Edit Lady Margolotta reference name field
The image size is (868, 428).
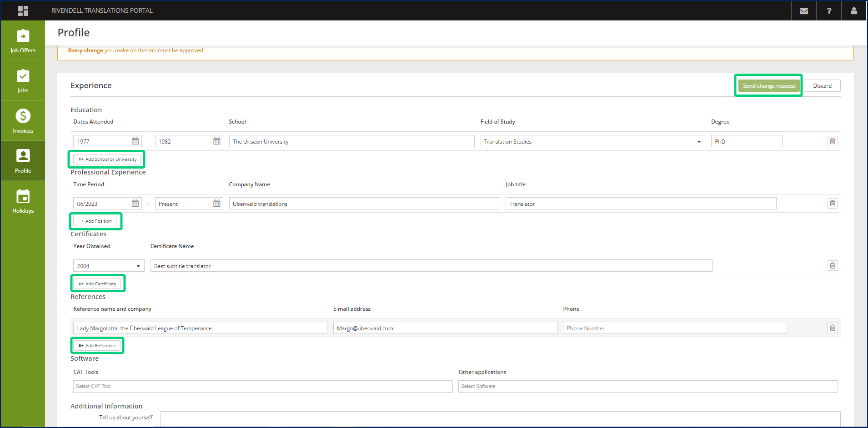[200, 328]
